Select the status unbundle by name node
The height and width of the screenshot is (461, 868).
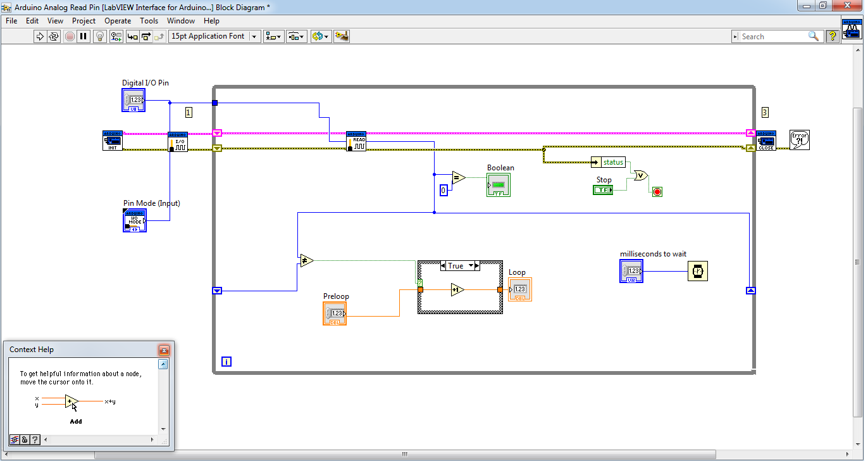[x=608, y=162]
